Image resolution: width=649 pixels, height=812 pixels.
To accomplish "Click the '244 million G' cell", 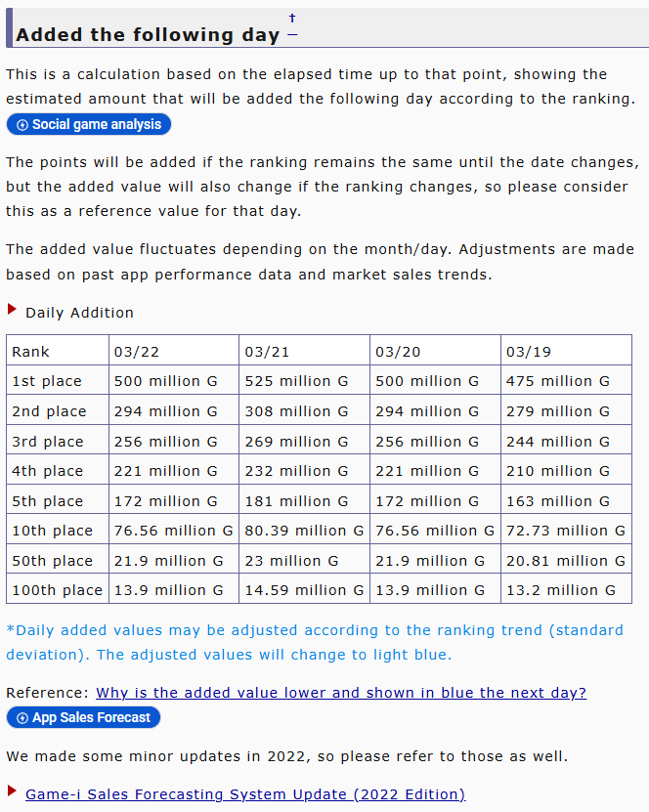I will (567, 440).
